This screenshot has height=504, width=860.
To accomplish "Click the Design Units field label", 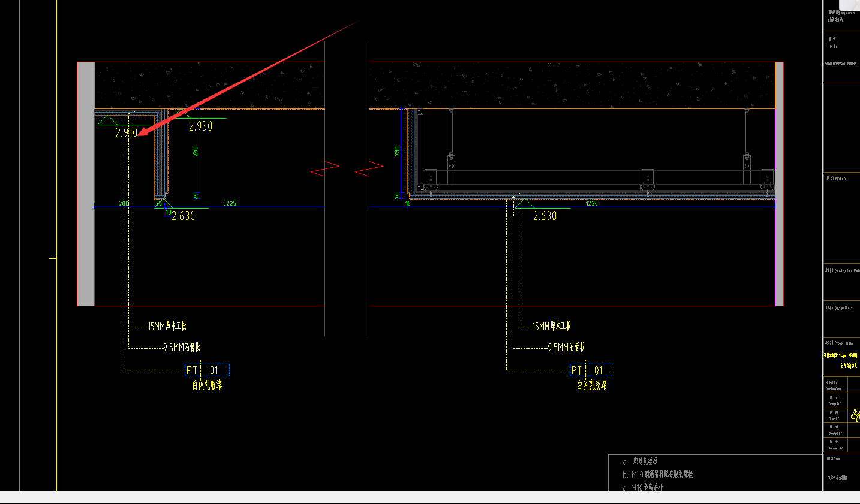I will point(839,308).
